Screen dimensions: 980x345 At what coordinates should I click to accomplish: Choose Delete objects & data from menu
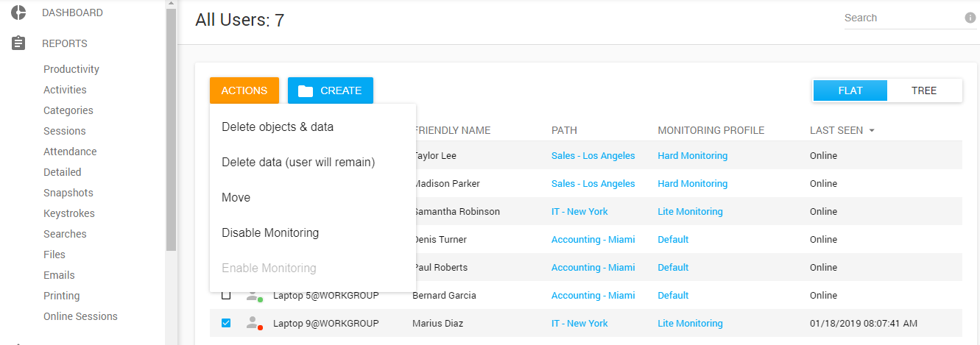[x=278, y=127]
